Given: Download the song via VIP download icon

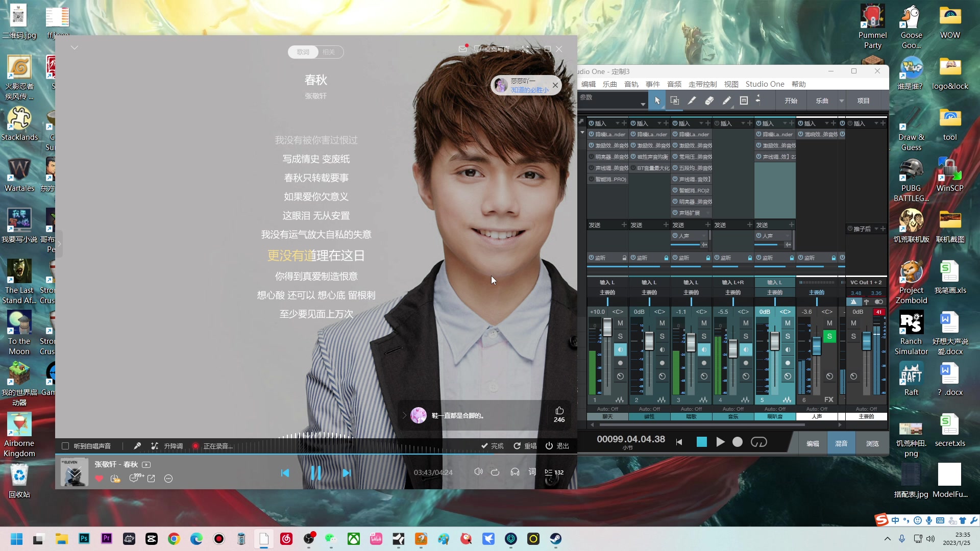Looking at the screenshot, I should 115,479.
